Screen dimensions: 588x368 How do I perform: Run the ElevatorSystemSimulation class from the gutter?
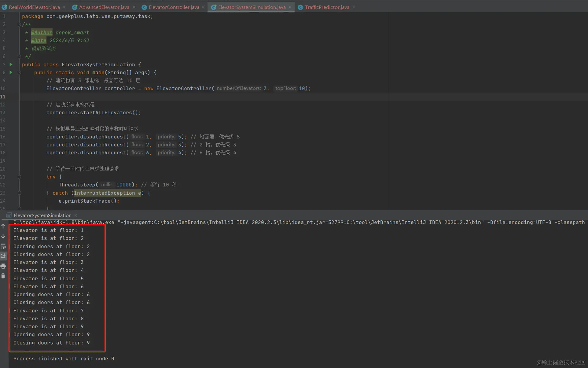tap(11, 64)
